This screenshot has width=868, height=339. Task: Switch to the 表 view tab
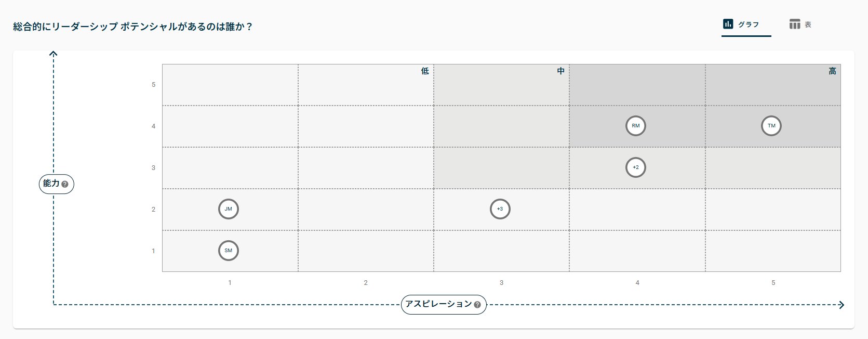pyautogui.click(x=800, y=24)
